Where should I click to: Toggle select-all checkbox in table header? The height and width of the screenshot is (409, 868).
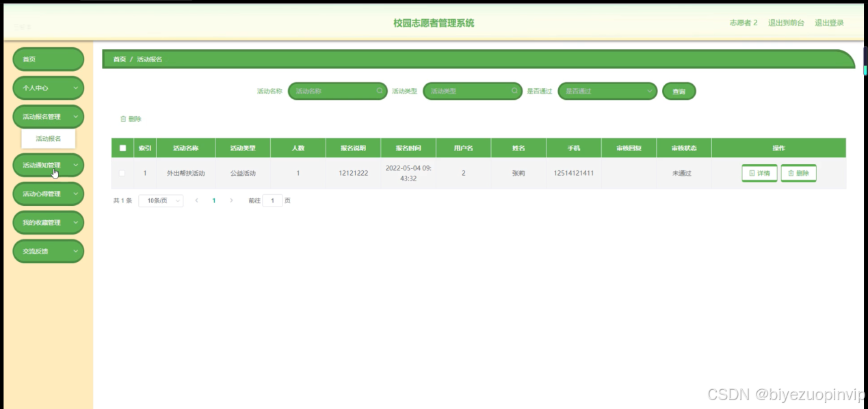122,148
